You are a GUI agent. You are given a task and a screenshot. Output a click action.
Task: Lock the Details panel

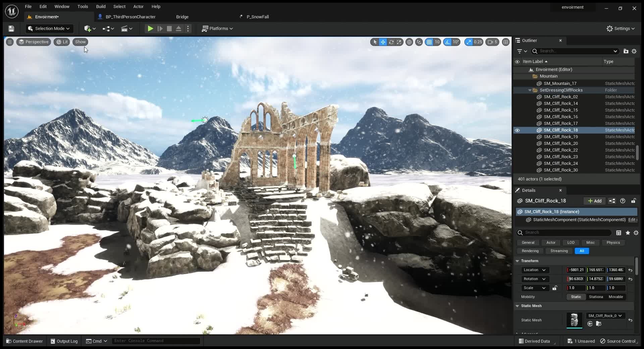[634, 201]
